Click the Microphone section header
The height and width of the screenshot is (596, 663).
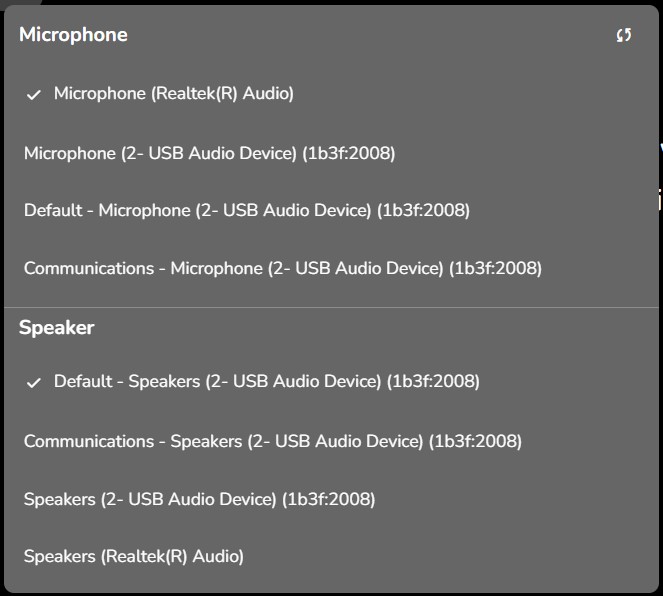[x=74, y=35]
